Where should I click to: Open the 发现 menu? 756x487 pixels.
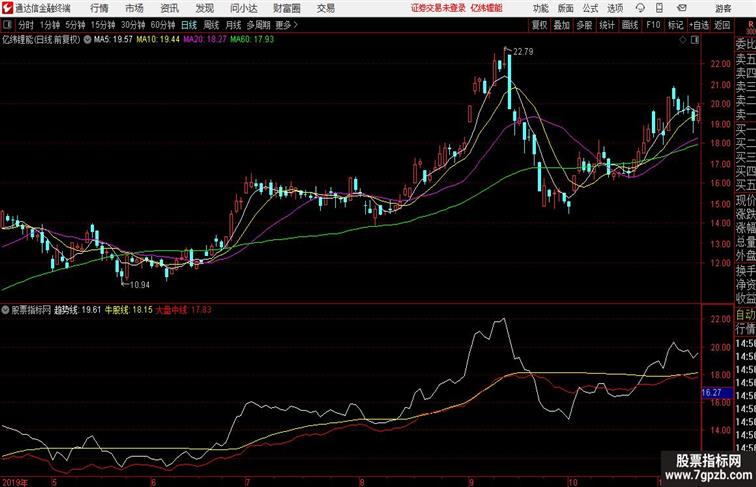[x=204, y=8]
